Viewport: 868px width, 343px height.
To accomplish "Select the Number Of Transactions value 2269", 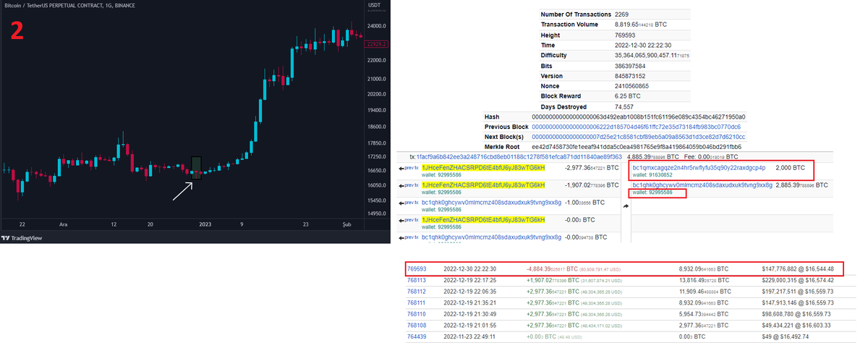I will (x=621, y=14).
